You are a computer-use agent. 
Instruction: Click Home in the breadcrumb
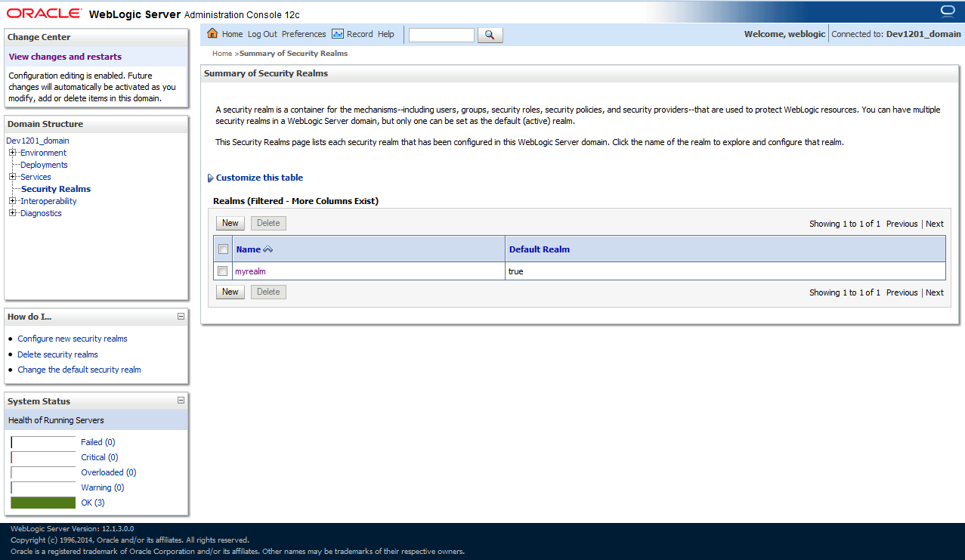pyautogui.click(x=222, y=54)
